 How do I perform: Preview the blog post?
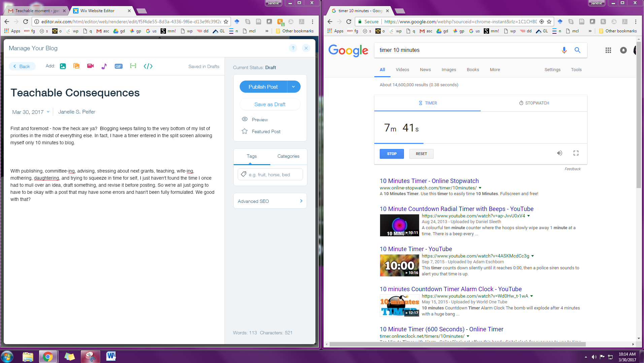pyautogui.click(x=255, y=120)
